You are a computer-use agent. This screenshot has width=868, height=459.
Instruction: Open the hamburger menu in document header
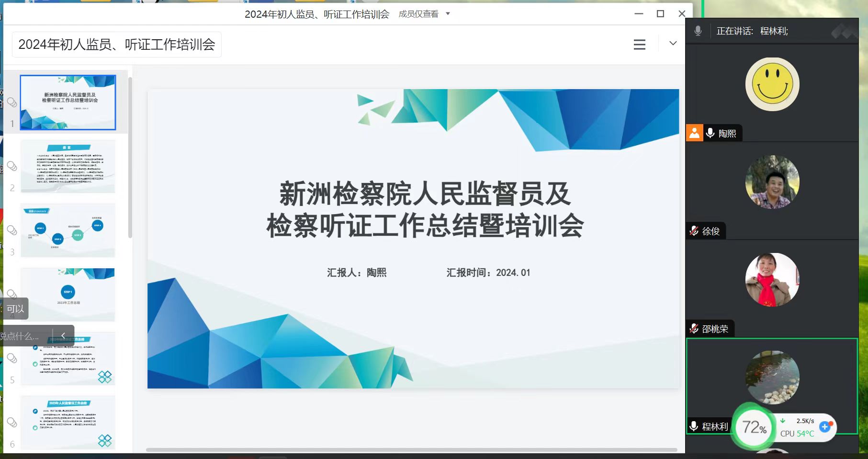[x=639, y=45]
